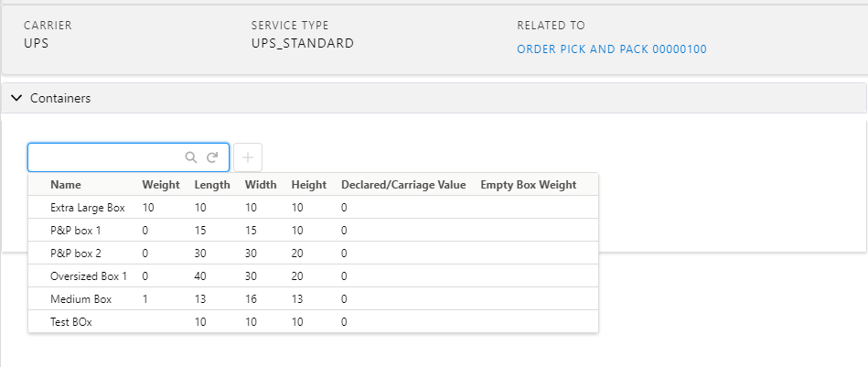Screen dimensions: 868x367
Task: Pick Oversized Box 1 in results
Action: 314,276
